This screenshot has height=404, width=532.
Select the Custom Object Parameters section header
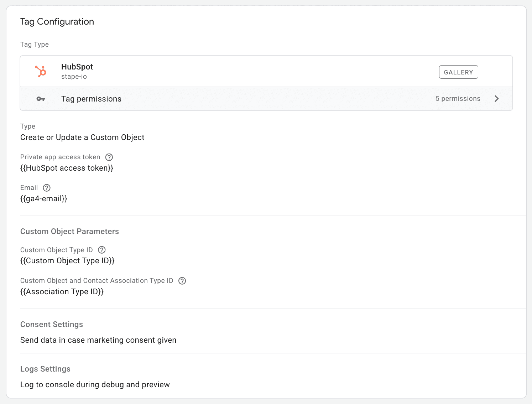pos(69,231)
